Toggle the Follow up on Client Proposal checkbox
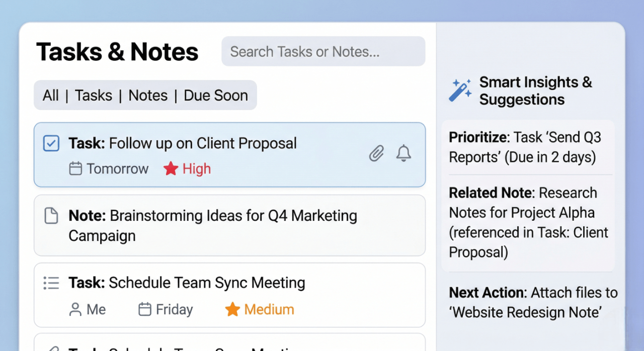This screenshot has height=351, width=644. [51, 143]
